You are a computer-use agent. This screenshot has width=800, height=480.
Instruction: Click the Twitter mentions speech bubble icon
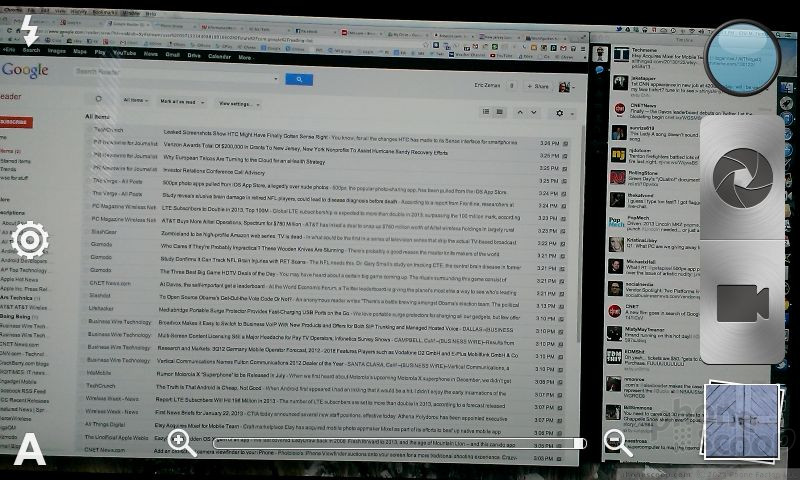click(x=599, y=70)
